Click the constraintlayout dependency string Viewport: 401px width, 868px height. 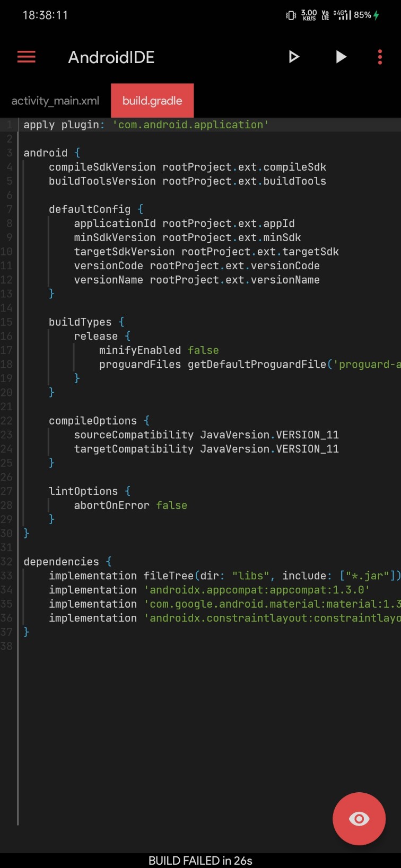pos(272,618)
